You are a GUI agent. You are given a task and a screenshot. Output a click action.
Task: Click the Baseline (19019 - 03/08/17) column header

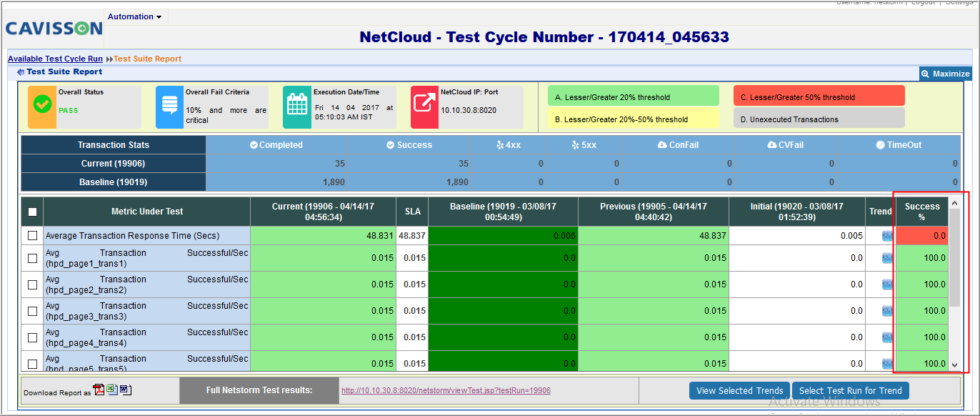tap(503, 212)
